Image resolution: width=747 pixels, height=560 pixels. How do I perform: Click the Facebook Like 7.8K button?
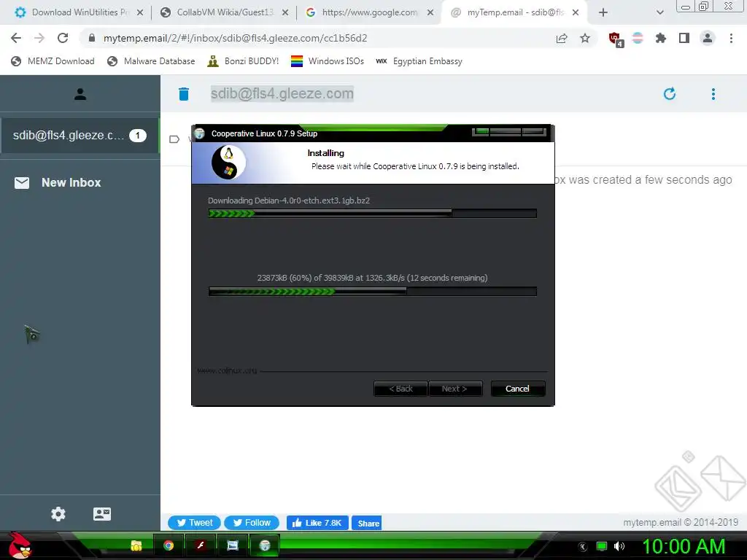click(x=317, y=522)
